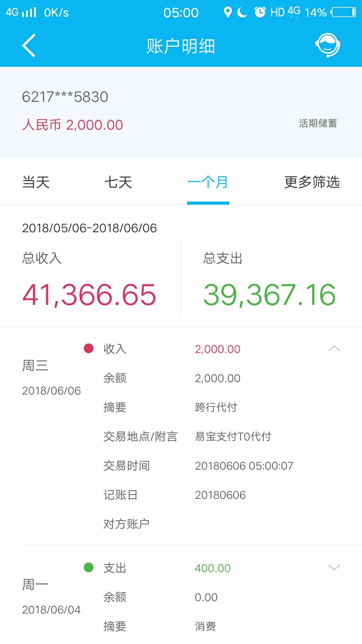
Task: Expand the 400.00 expense transaction details
Action: [334, 568]
